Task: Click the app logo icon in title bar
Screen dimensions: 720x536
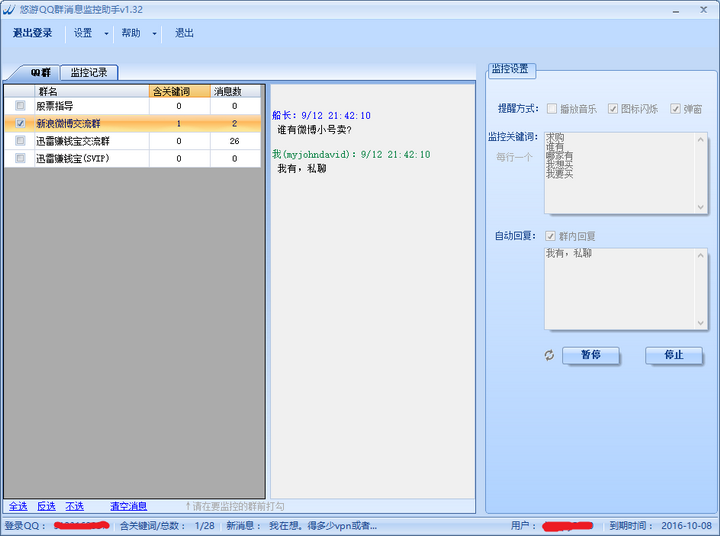Action: tap(9, 9)
